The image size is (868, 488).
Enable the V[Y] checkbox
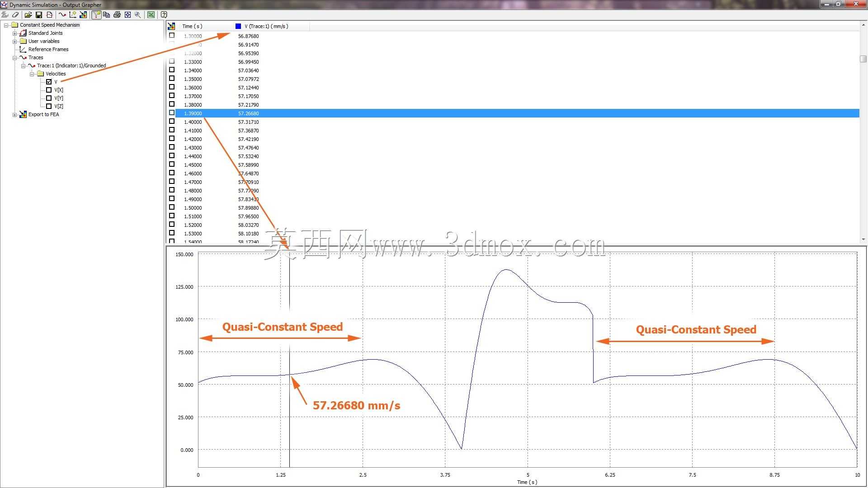click(49, 98)
